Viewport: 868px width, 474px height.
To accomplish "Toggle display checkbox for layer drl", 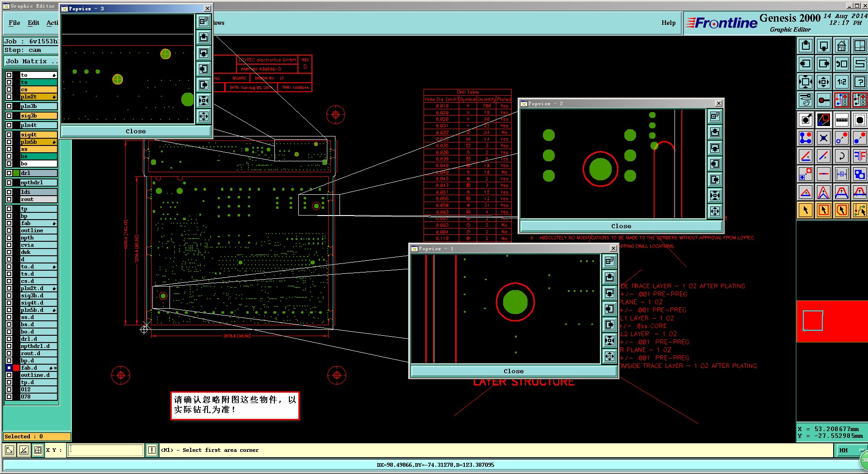I will [9, 173].
